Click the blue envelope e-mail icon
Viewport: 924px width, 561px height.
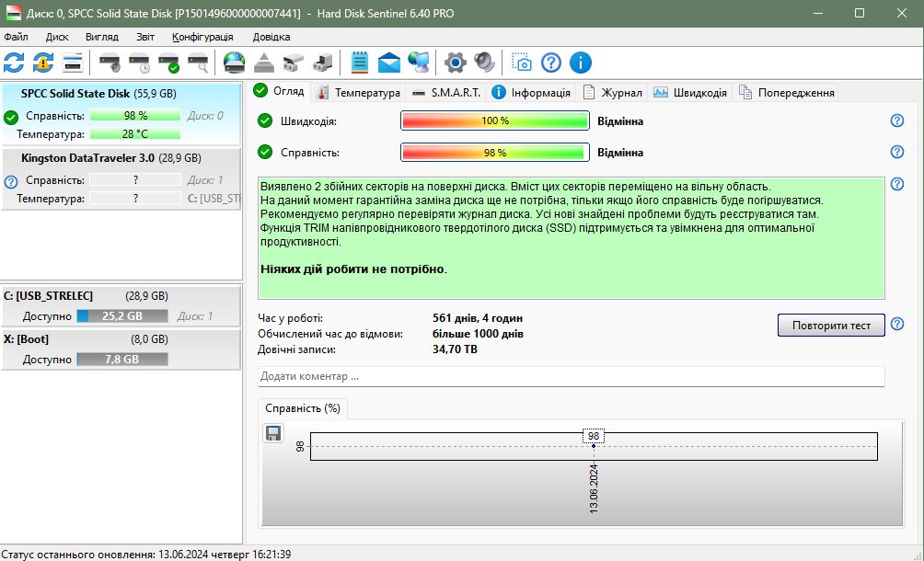point(389,63)
